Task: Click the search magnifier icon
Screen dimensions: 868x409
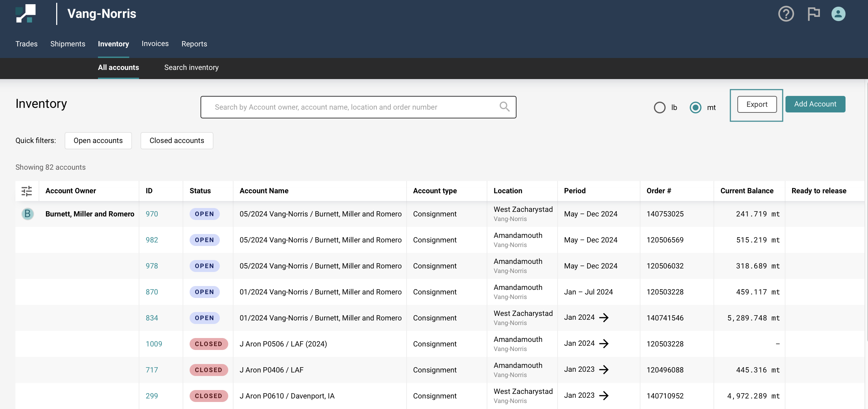Action: (504, 107)
